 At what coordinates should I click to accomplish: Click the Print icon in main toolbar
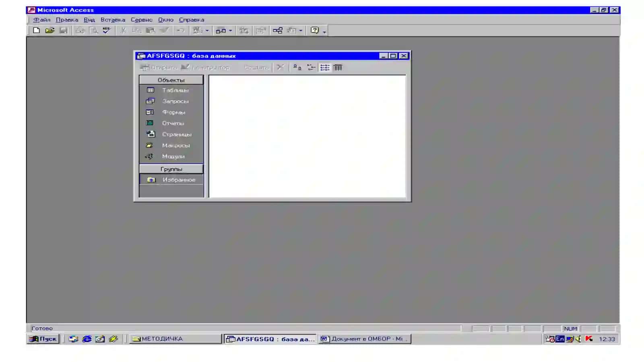coord(80,30)
